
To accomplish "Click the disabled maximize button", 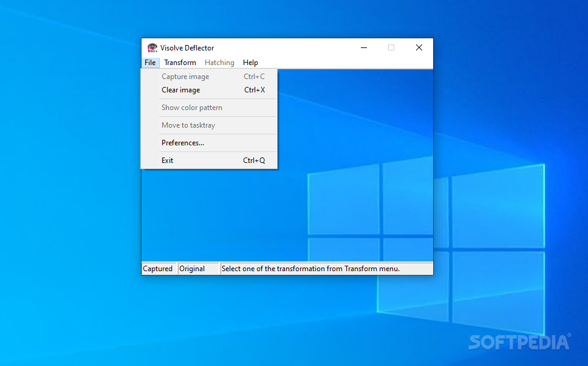I will pyautogui.click(x=391, y=47).
